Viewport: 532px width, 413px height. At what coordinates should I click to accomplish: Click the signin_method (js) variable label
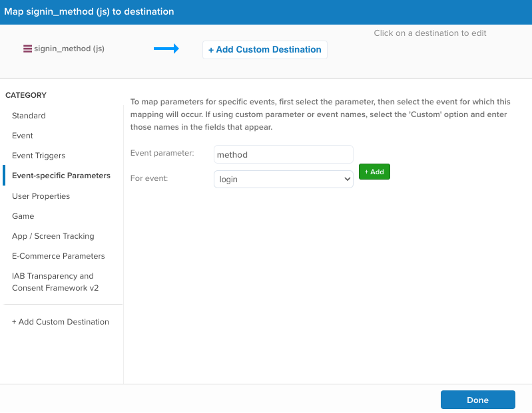coord(69,49)
